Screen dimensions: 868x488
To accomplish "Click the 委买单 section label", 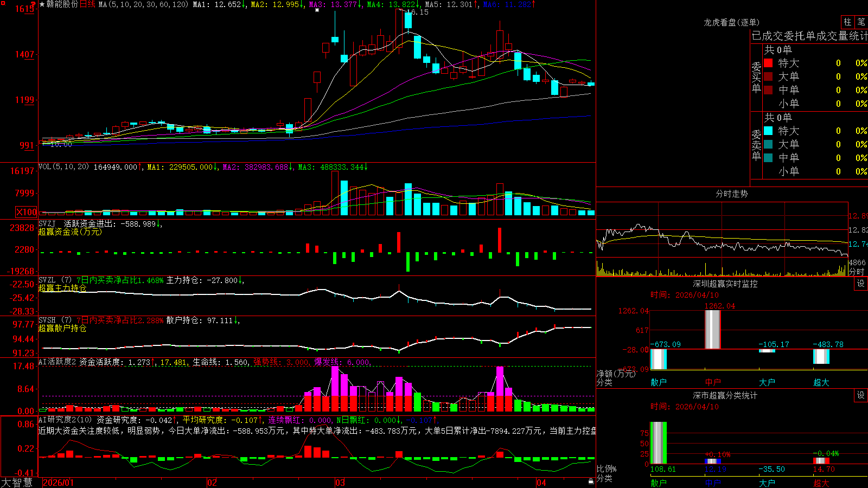I will pyautogui.click(x=756, y=78).
